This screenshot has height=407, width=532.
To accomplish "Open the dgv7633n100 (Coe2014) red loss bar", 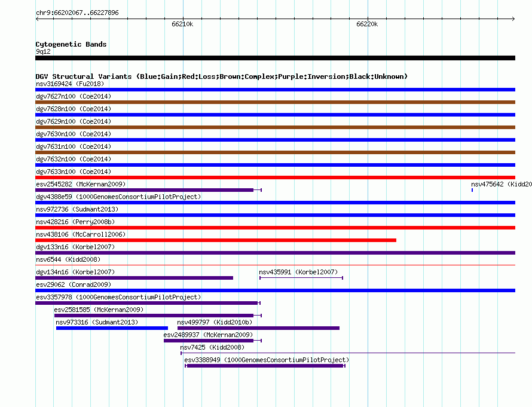I will click(275, 178).
